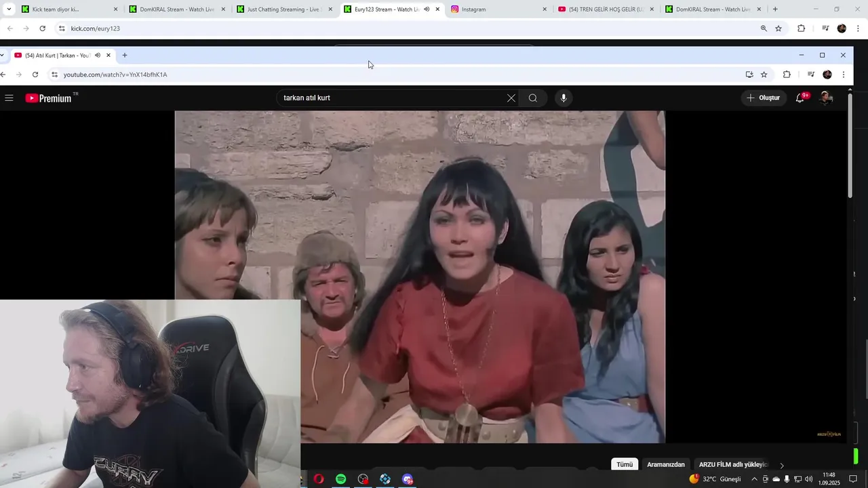Switch to 'Kick team diyor ki' tab

pos(70,9)
